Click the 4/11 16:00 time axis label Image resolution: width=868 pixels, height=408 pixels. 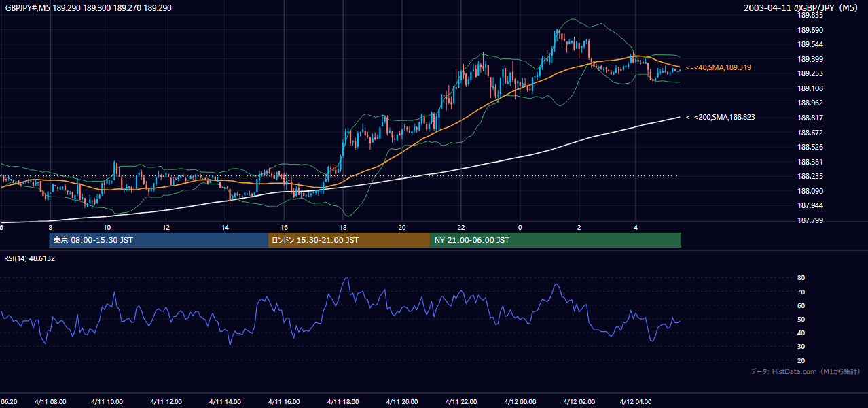click(285, 402)
